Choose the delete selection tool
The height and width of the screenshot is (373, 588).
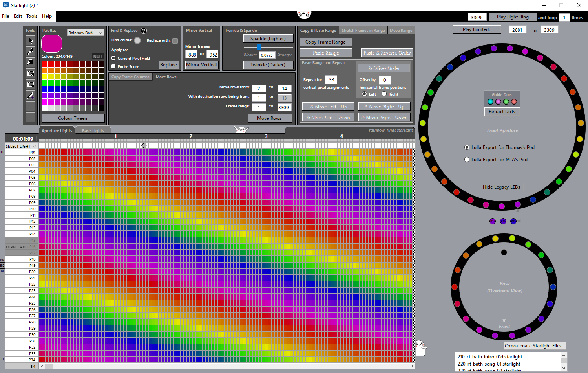click(x=30, y=85)
